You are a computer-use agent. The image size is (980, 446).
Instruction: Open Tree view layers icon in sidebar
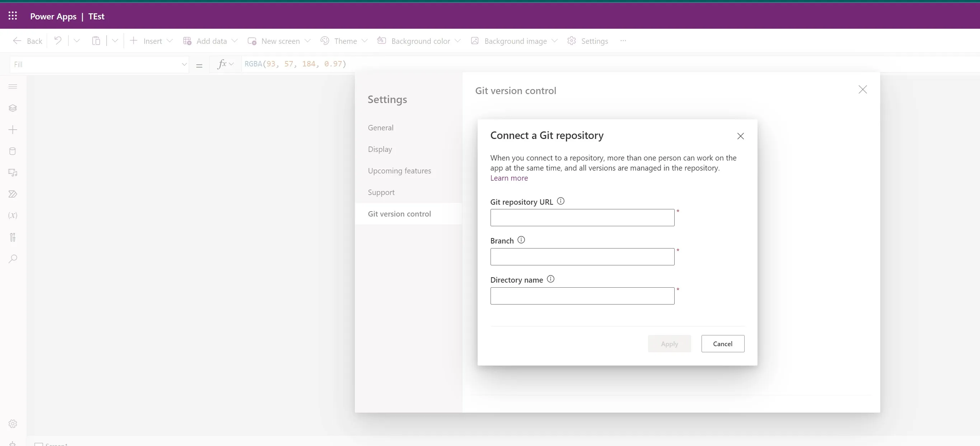13,108
